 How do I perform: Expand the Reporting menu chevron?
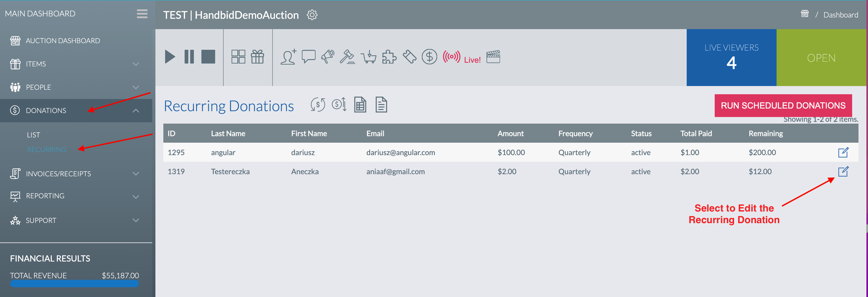tap(136, 196)
